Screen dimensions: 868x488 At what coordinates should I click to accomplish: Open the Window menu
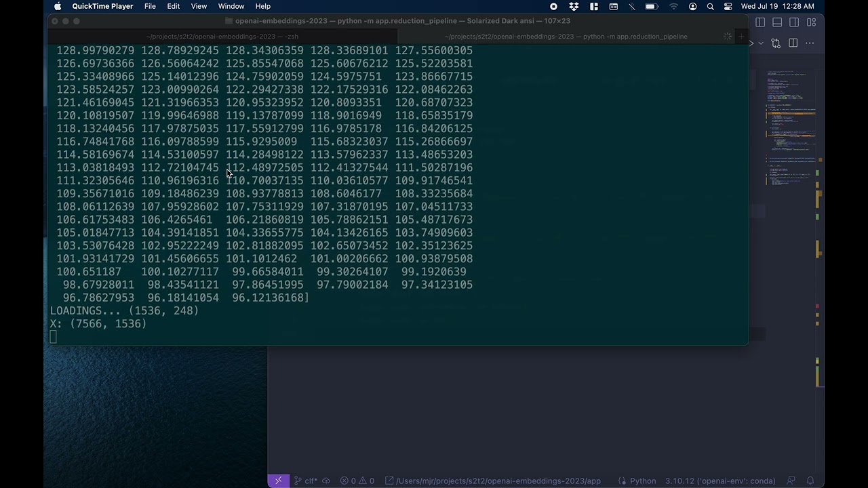click(231, 6)
